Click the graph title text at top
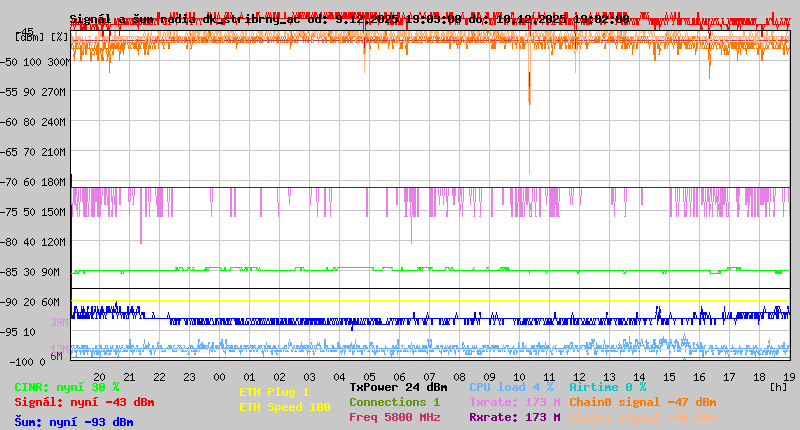Viewport: 800px width, 430px height. [x=349, y=19]
